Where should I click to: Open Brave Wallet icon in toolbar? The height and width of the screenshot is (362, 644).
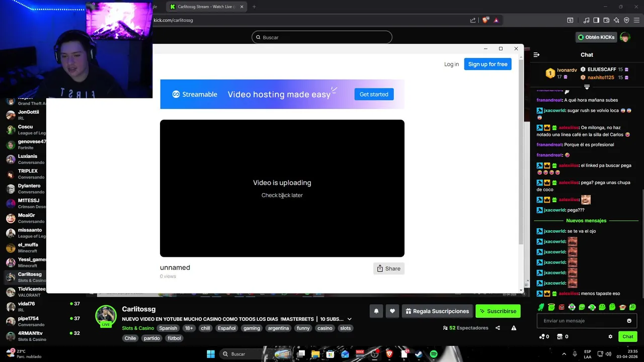[x=606, y=20]
